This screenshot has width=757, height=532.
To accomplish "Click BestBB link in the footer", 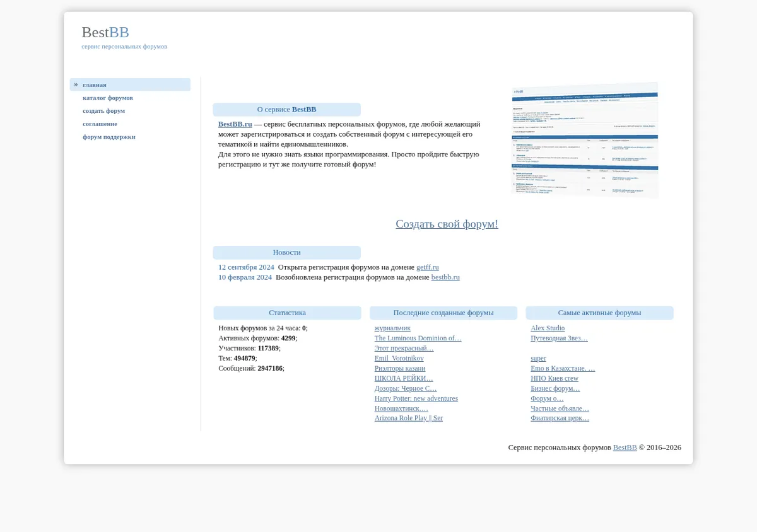I will (x=625, y=448).
